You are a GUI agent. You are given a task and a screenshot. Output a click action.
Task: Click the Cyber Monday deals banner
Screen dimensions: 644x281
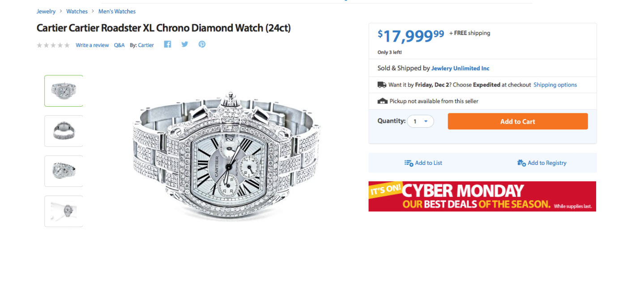coord(482,196)
